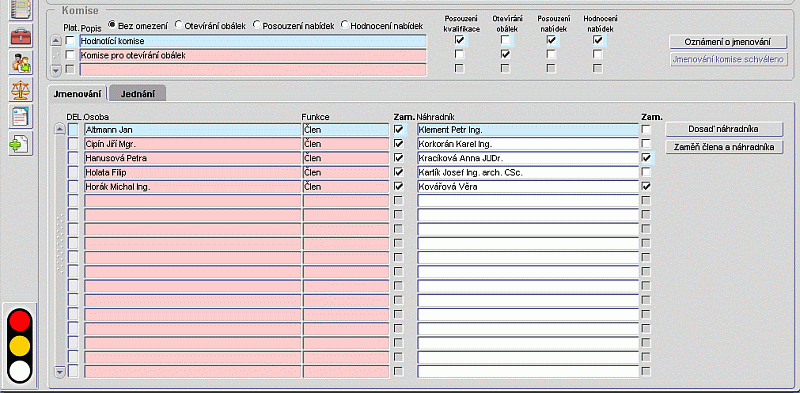Toggle Zam. checkbox next to Cipín Jiří
The width and height of the screenshot is (800, 393).
coord(398,144)
